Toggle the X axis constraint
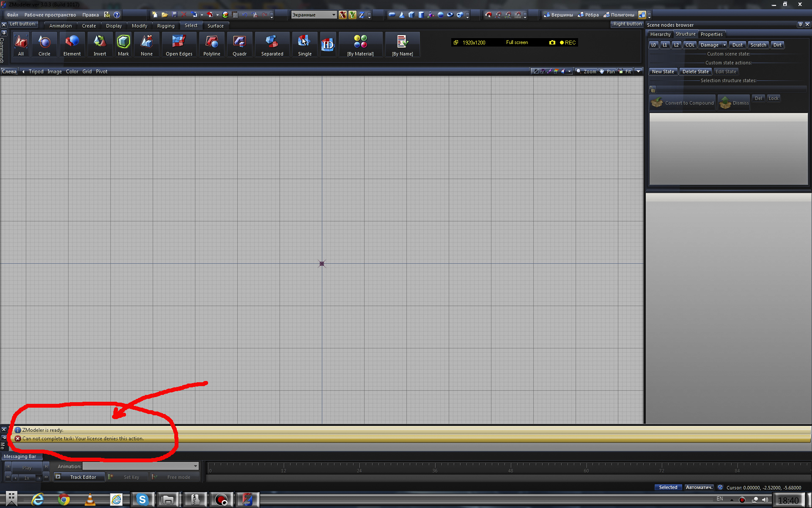 [x=343, y=15]
